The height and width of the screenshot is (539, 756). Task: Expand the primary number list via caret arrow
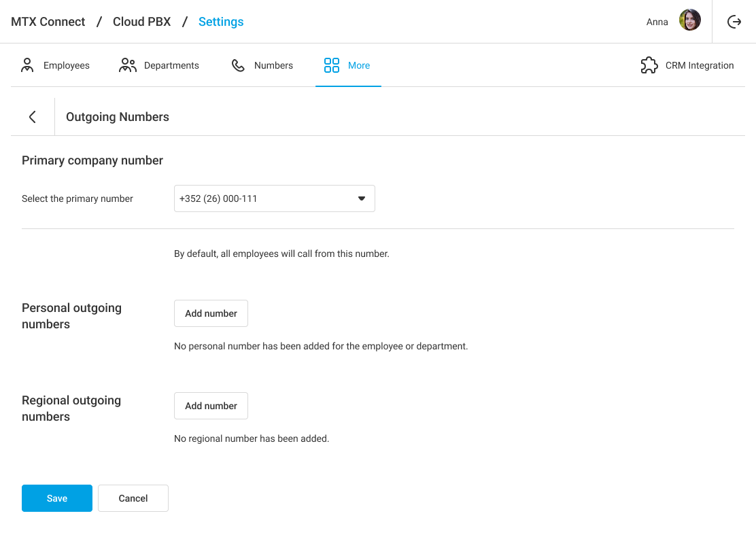pyautogui.click(x=362, y=198)
